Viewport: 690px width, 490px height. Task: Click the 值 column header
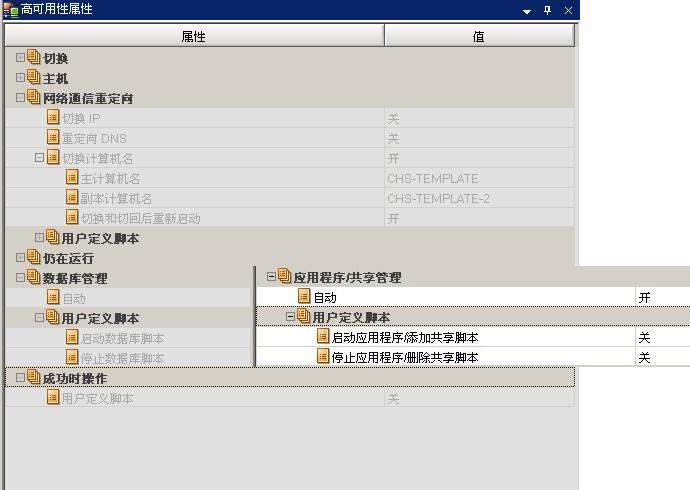tap(479, 36)
